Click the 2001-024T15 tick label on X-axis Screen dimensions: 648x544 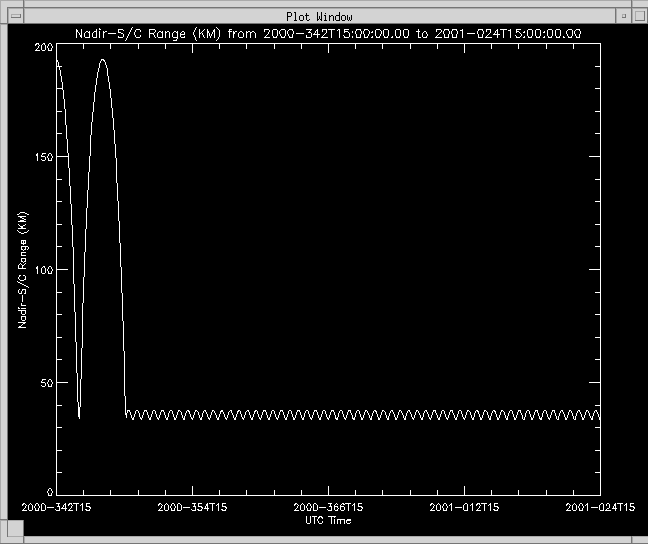pos(600,508)
